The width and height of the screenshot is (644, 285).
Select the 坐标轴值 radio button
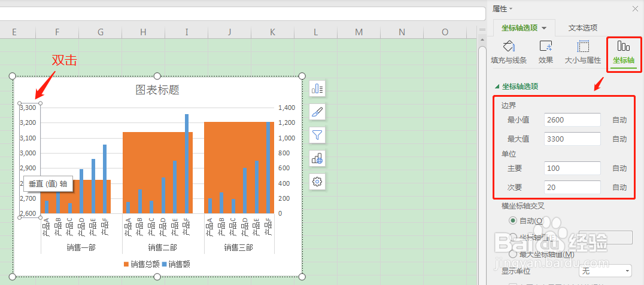[512, 237]
